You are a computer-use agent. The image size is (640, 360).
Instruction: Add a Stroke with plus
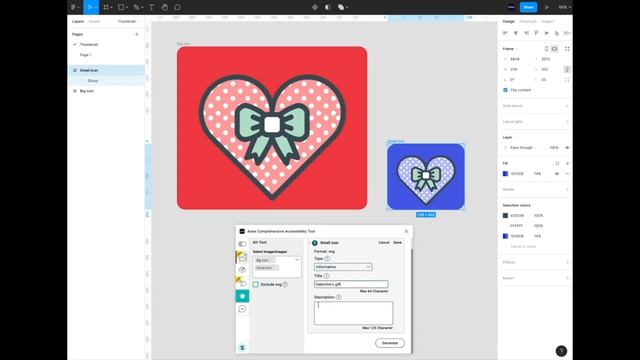coord(567,189)
